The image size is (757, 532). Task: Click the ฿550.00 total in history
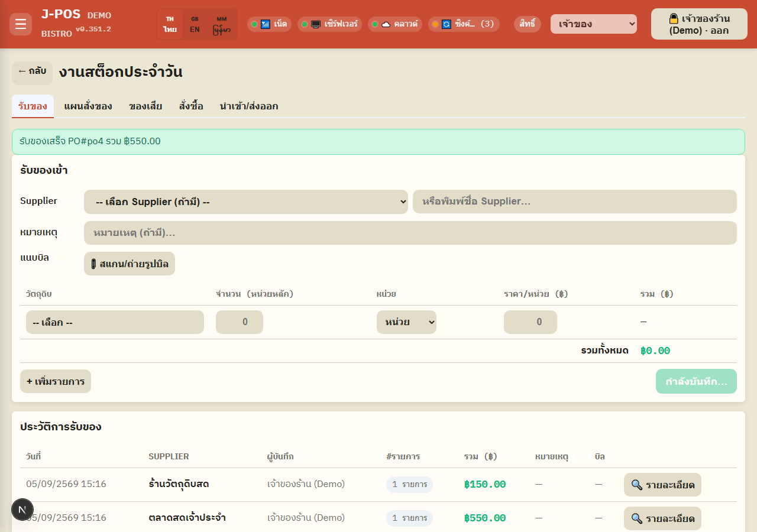(485, 518)
